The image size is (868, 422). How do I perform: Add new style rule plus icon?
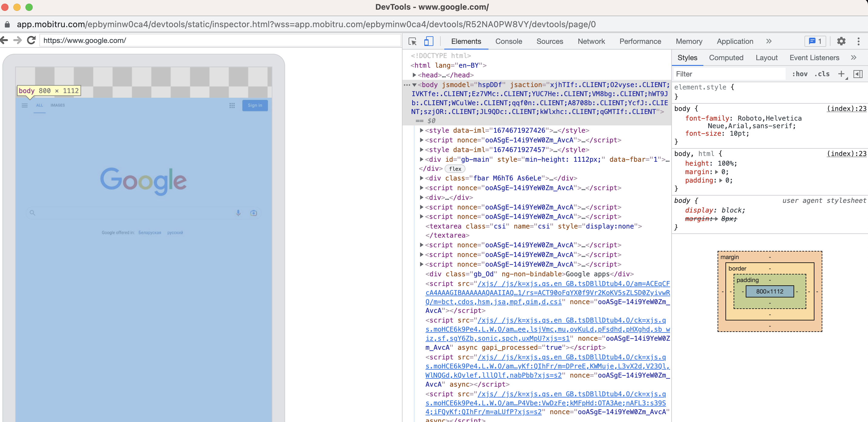(x=841, y=74)
